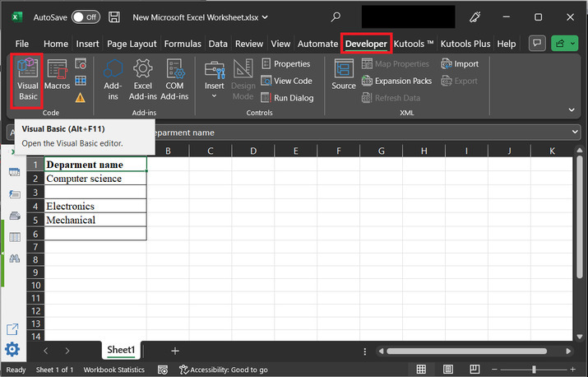Toggle Design Mode
The height and width of the screenshot is (377, 588).
[x=243, y=79]
